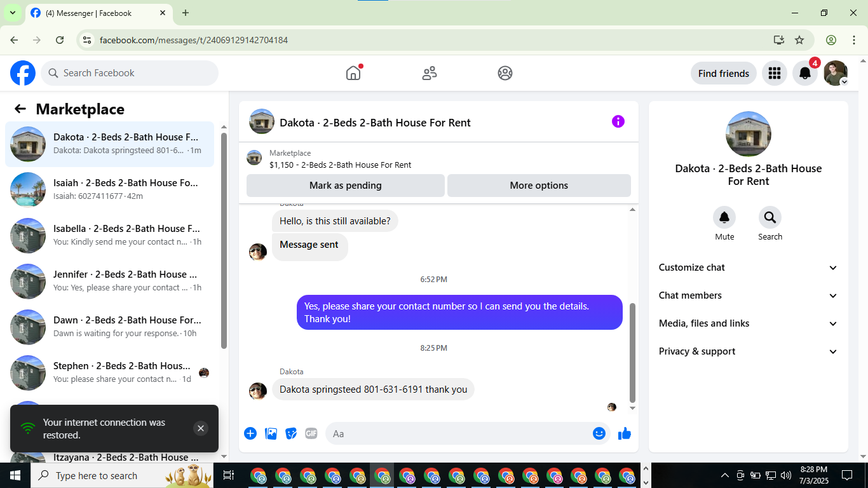
Task: Click the volume icon in system tray
Action: 786,475
